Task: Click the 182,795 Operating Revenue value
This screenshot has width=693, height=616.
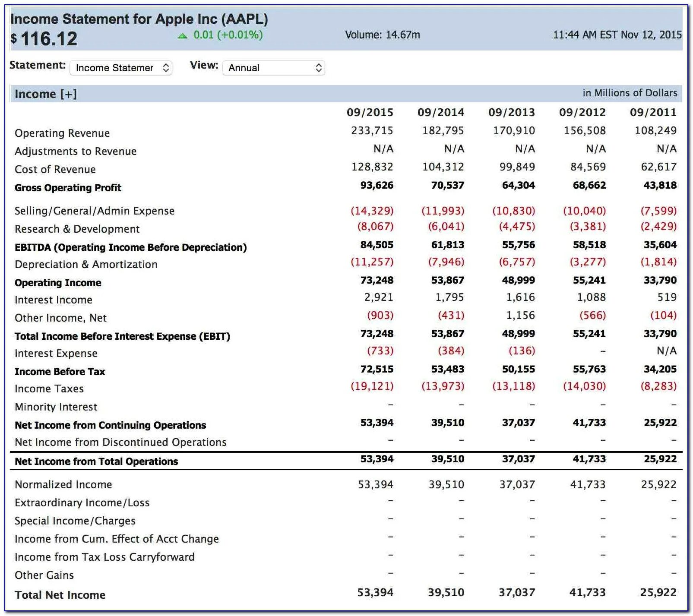Action: [x=443, y=130]
